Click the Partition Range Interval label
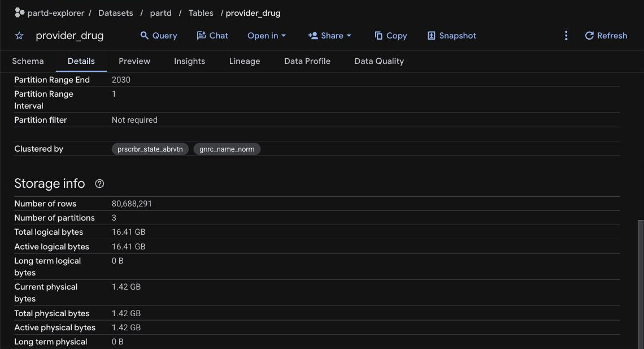 (x=43, y=100)
